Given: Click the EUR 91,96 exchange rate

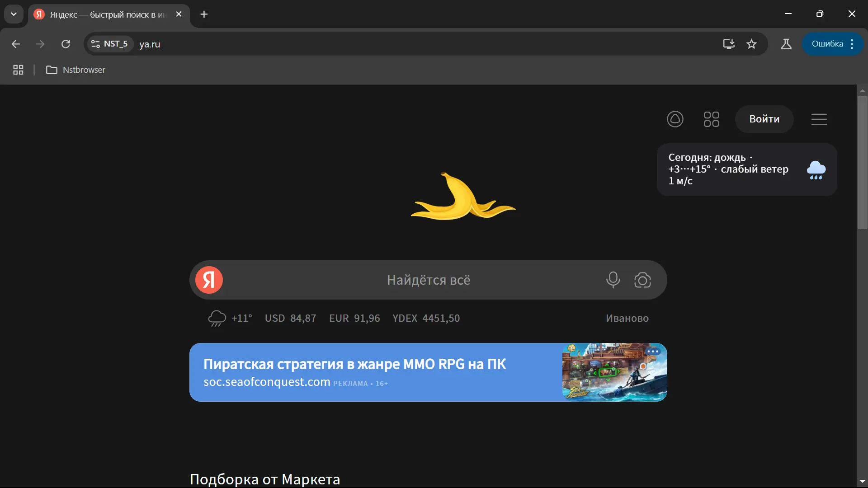Looking at the screenshot, I should point(354,318).
